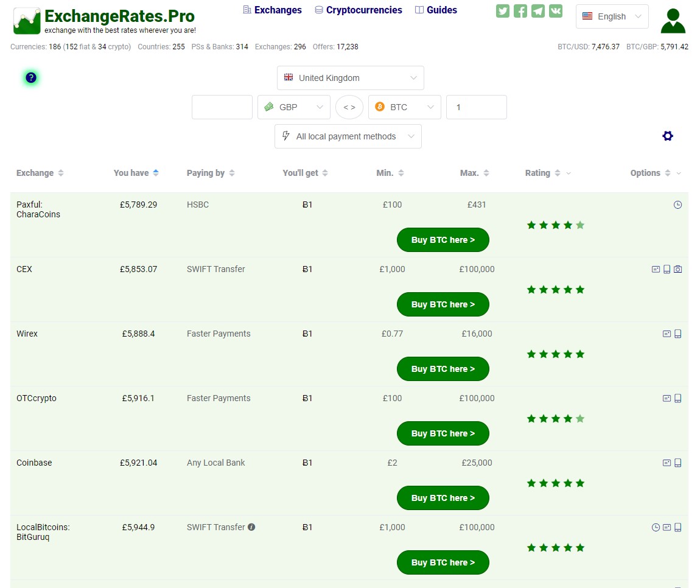
Task: Open the United Kingdom country dropdown
Action: point(350,78)
